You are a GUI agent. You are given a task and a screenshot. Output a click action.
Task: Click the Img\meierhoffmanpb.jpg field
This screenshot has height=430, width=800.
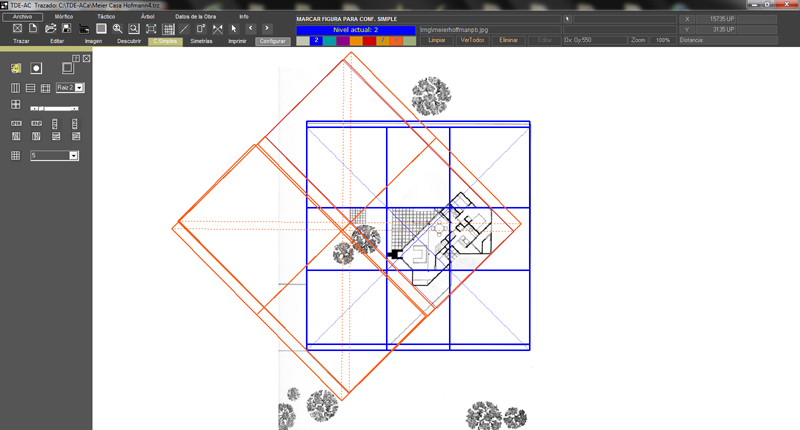click(490, 30)
